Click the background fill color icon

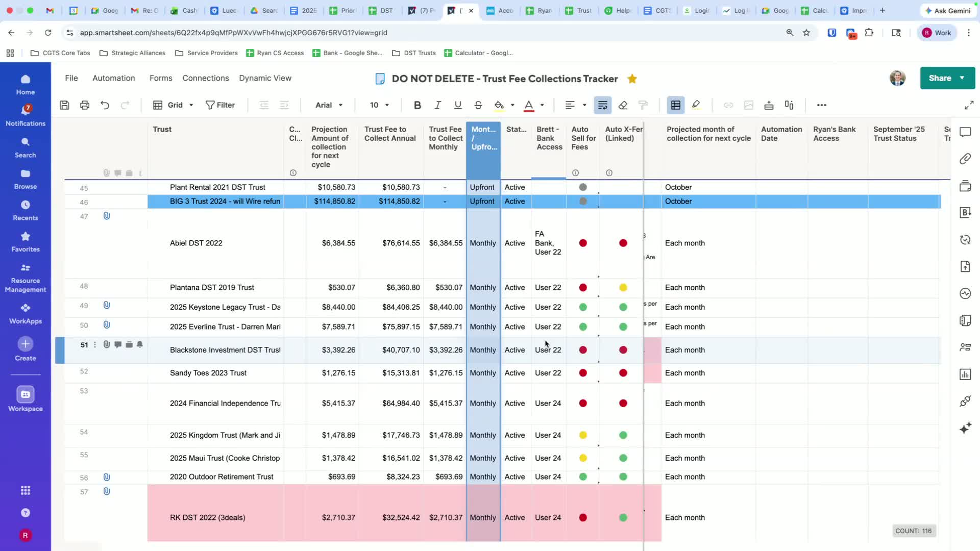499,105
